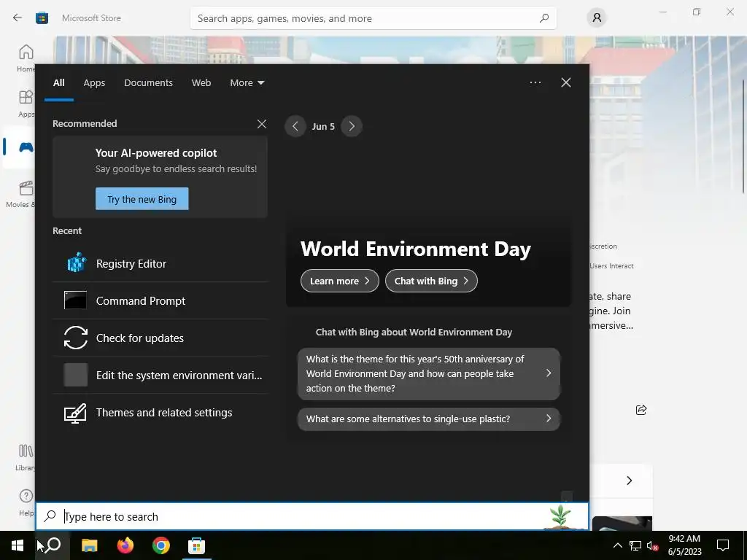Click right chevron in Store page card
This screenshot has width=747, height=560.
(x=630, y=481)
